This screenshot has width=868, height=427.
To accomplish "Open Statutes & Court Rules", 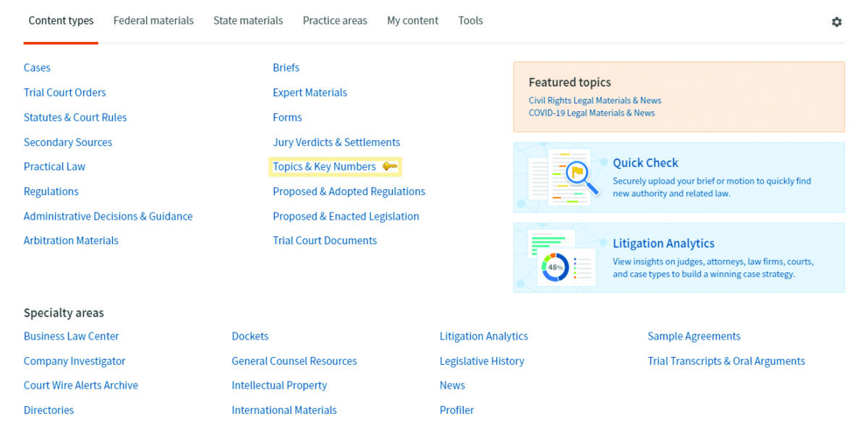I will tap(75, 118).
